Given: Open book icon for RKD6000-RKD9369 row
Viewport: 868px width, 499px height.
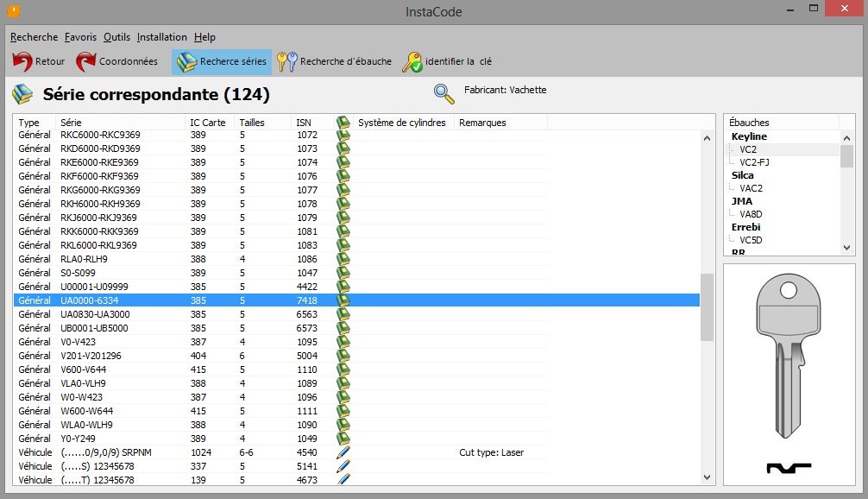Looking at the screenshot, I should coord(343,148).
